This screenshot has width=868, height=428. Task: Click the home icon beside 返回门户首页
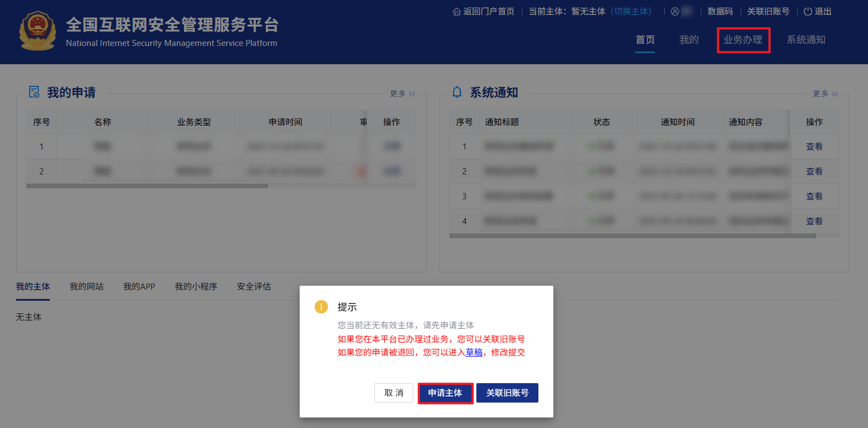457,12
